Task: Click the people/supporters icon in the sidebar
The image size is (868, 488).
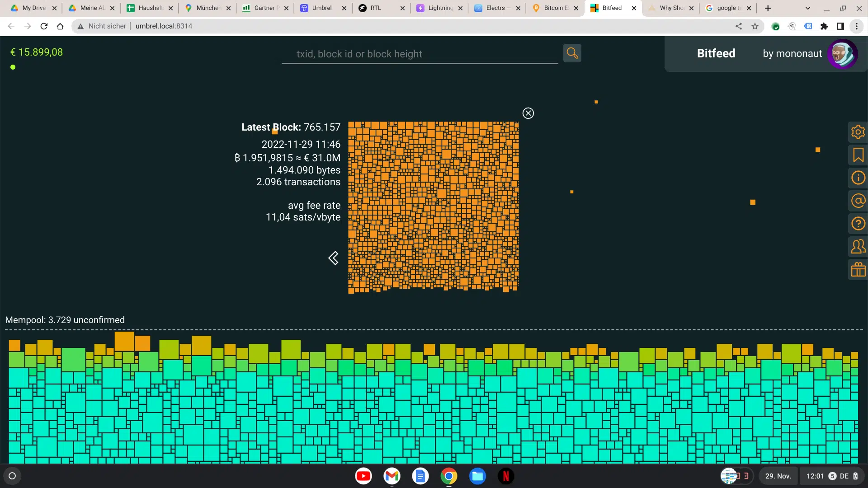Action: click(858, 247)
